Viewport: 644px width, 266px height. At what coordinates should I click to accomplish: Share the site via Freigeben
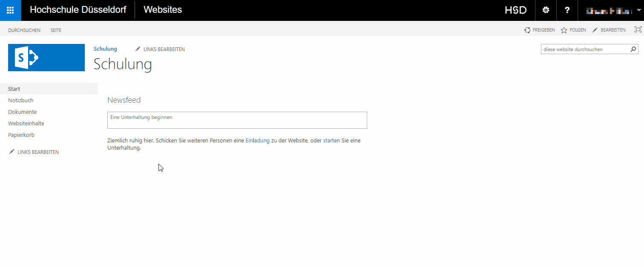coord(540,30)
